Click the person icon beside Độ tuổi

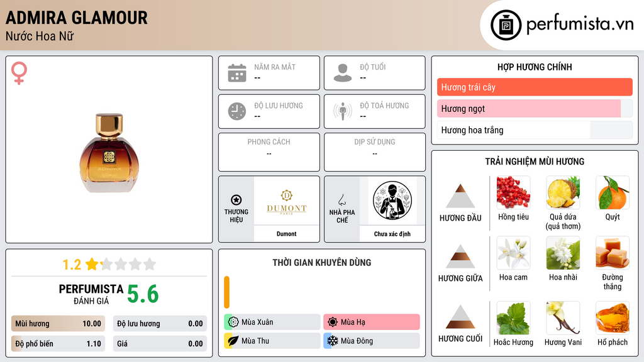(x=343, y=73)
